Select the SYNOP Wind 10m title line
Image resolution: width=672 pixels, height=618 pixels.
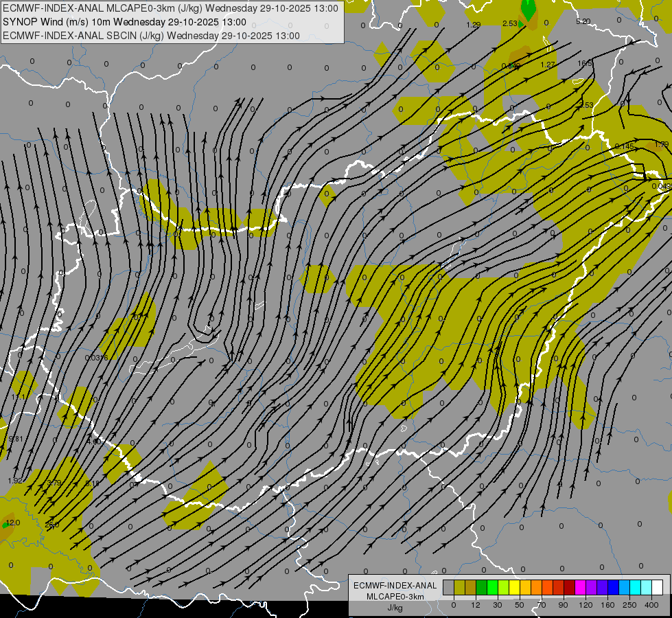(124, 22)
